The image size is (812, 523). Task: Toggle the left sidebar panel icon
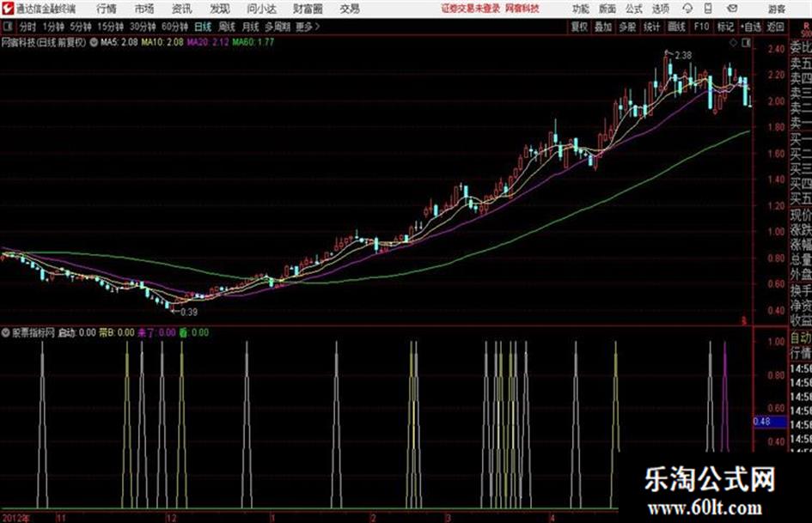pyautogui.click(x=8, y=27)
